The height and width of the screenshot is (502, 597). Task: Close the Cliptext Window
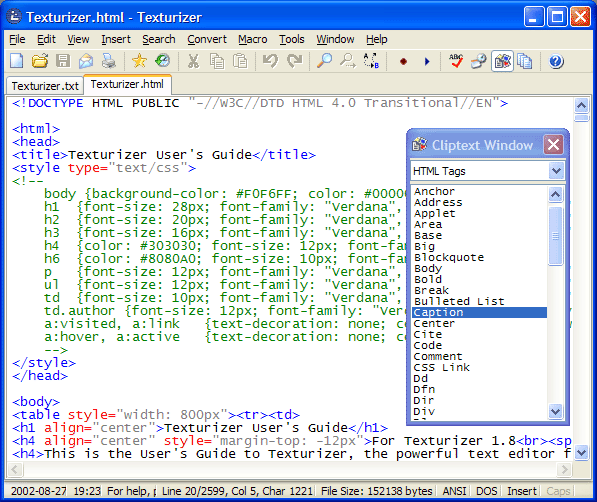click(x=553, y=145)
